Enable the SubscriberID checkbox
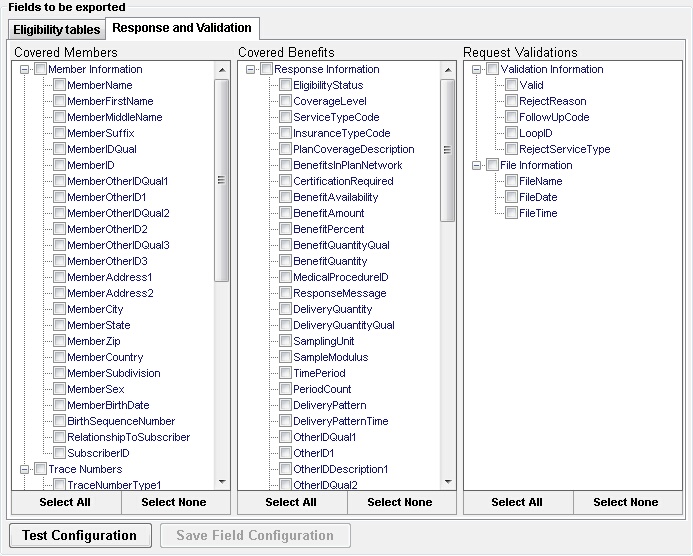Image resolution: width=693 pixels, height=556 pixels. (60, 453)
